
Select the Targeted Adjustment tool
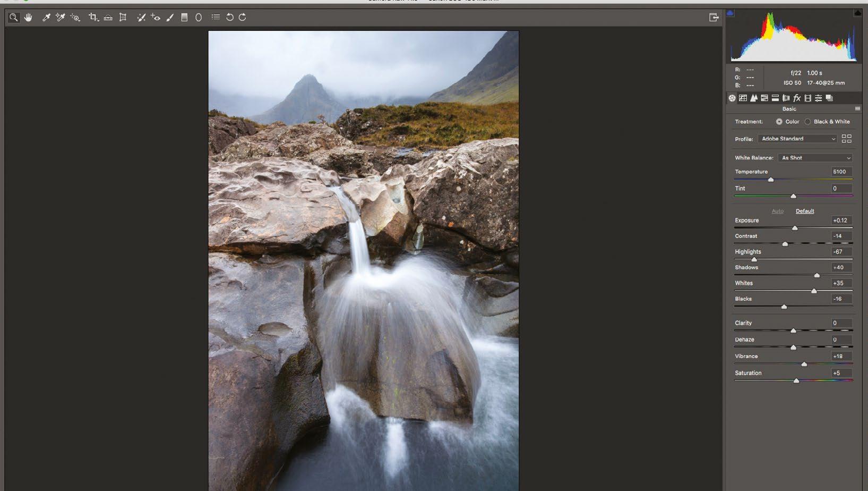click(75, 18)
